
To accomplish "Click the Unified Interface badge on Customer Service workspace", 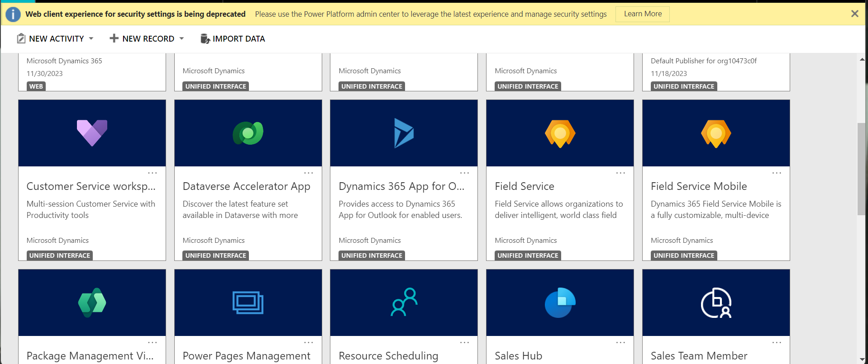I will point(60,255).
